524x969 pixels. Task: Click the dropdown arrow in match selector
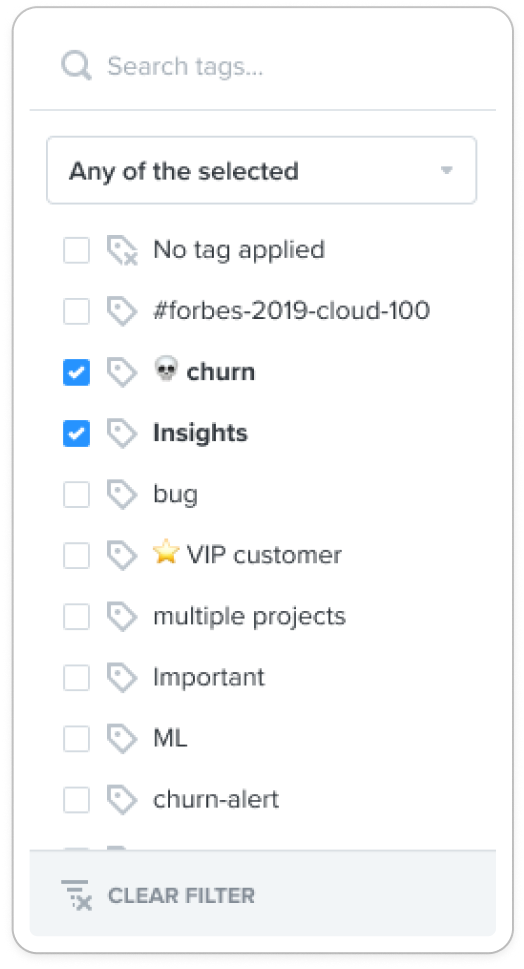pyautogui.click(x=446, y=171)
